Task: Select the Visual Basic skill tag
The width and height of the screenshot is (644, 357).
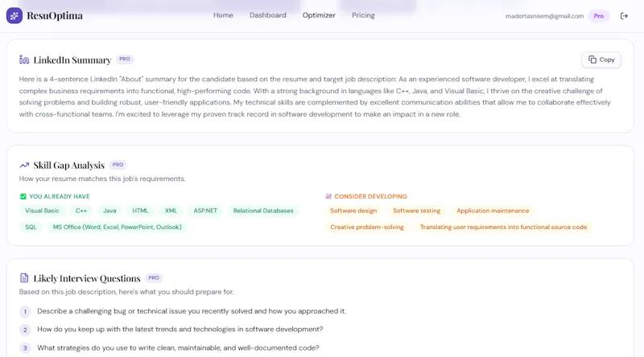Action: pos(42,211)
